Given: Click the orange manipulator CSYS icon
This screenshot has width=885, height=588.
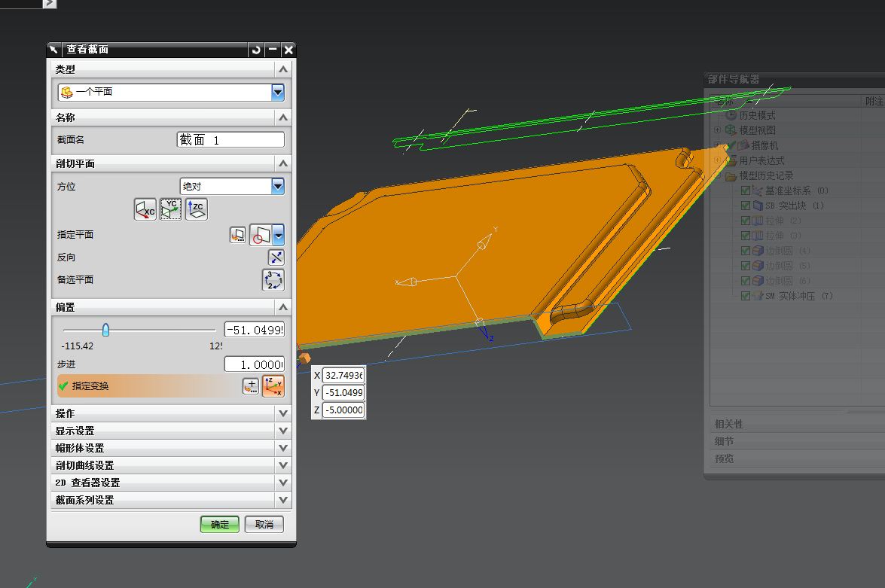Looking at the screenshot, I should (273, 386).
